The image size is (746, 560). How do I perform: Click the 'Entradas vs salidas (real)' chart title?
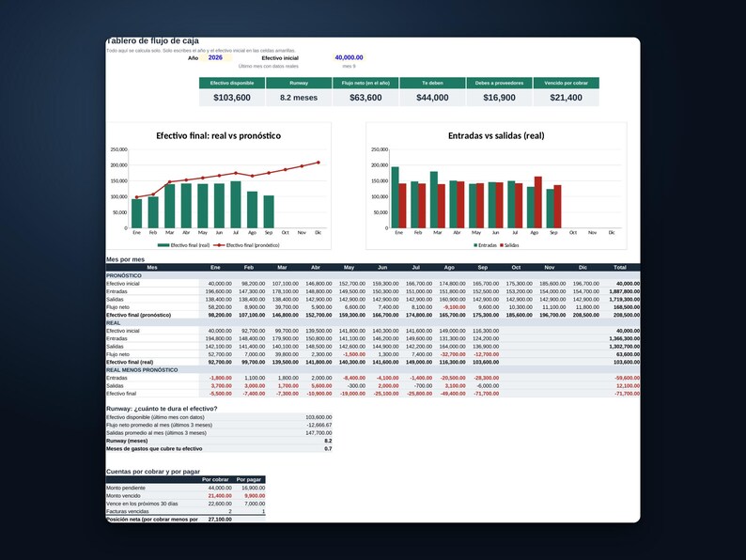pyautogui.click(x=496, y=135)
